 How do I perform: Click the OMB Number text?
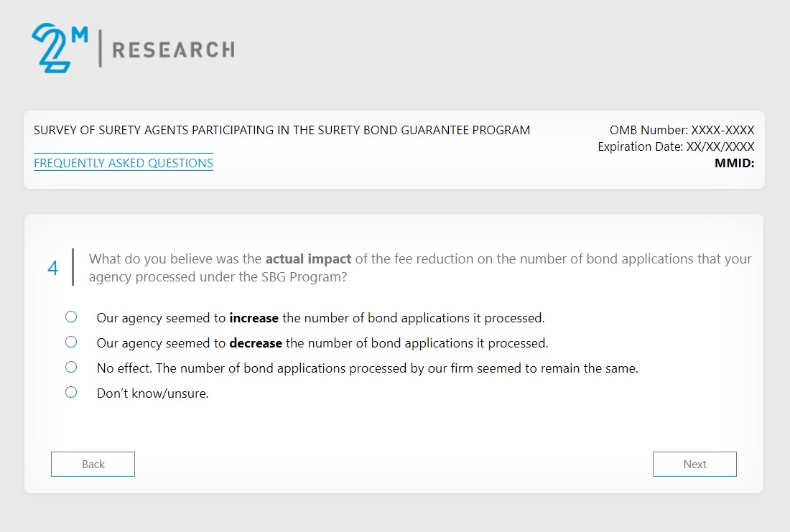[x=682, y=131]
